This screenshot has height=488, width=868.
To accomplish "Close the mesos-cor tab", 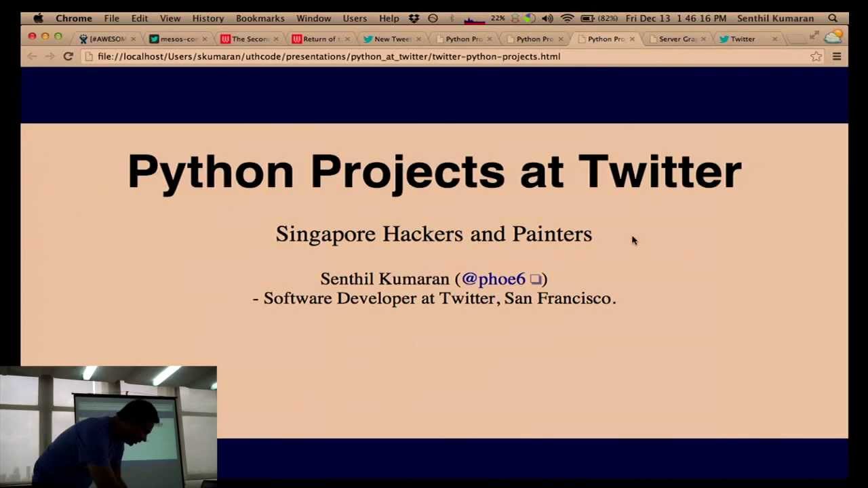I will click(204, 39).
